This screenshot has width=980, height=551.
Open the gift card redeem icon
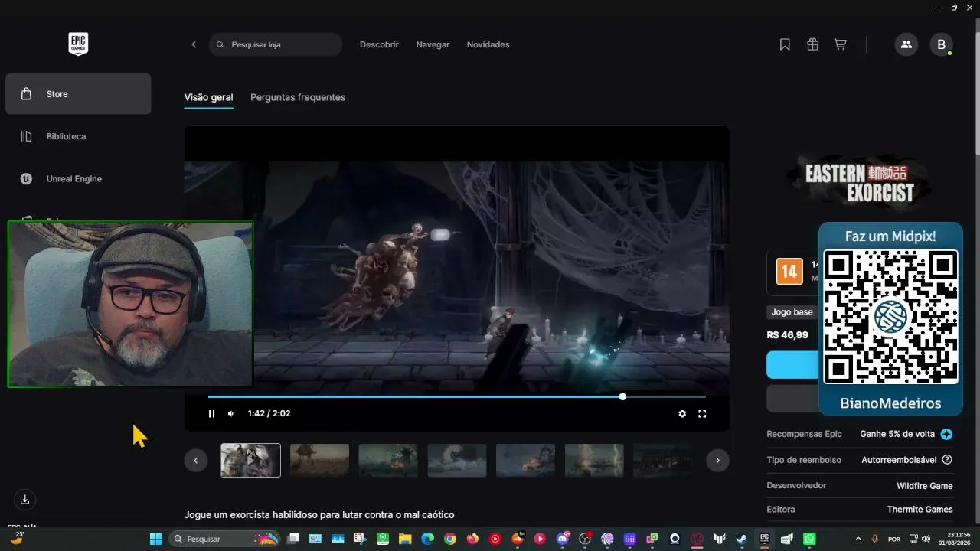click(813, 44)
